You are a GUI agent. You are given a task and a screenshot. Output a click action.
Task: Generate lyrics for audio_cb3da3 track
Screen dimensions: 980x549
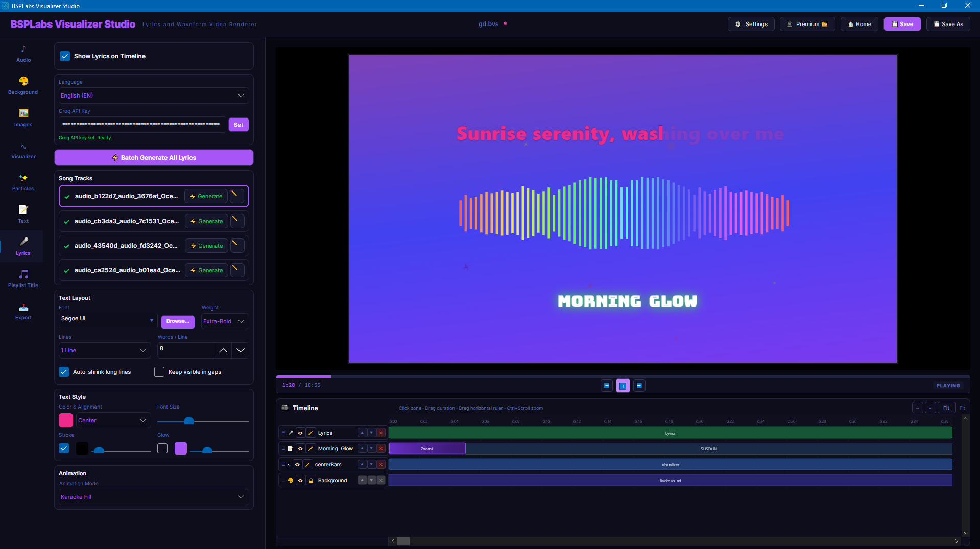[x=206, y=221]
